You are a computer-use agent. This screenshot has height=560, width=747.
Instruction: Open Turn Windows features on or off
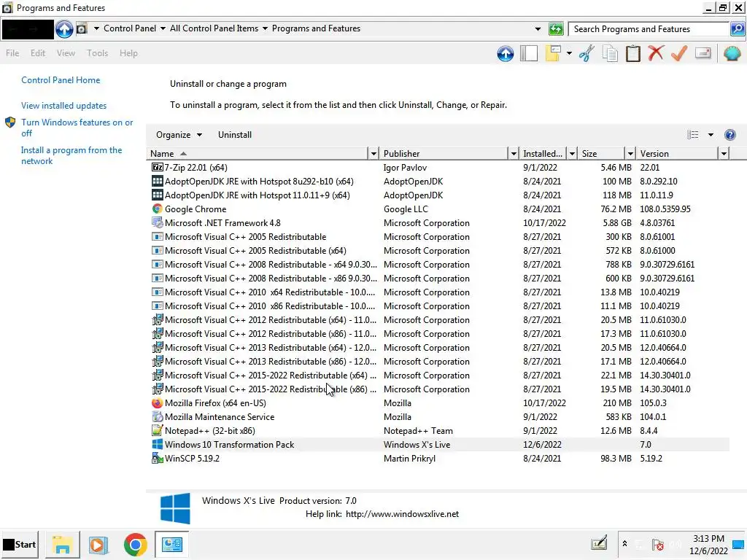[x=77, y=128]
